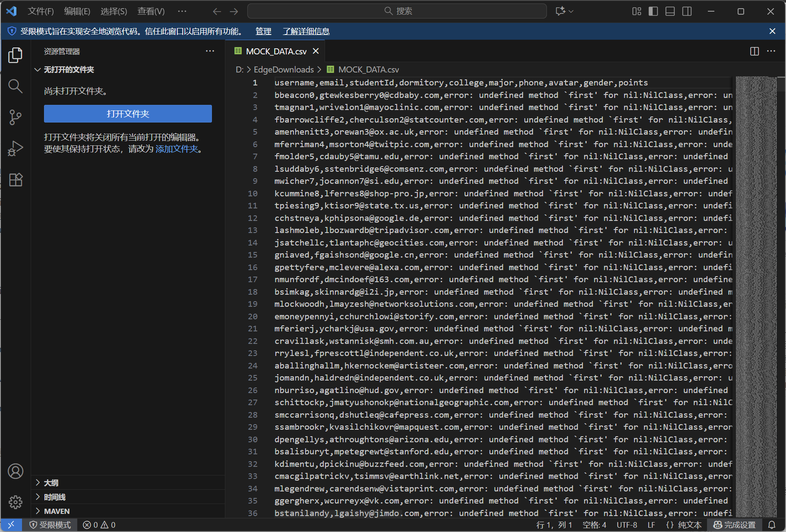Expand the 时间线 section

point(128,497)
